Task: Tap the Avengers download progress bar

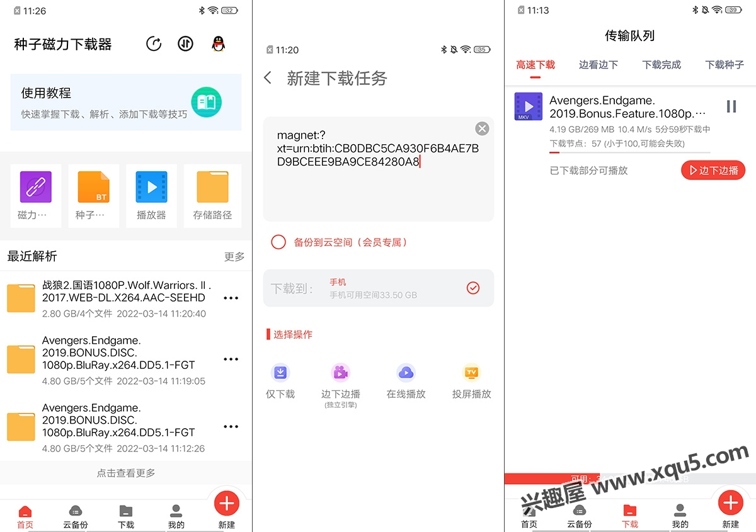Action: (x=630, y=152)
